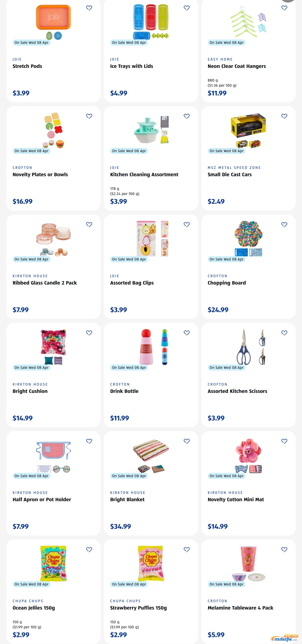
Task: Add the Drink Bottle to wishlist
Action: (187, 333)
